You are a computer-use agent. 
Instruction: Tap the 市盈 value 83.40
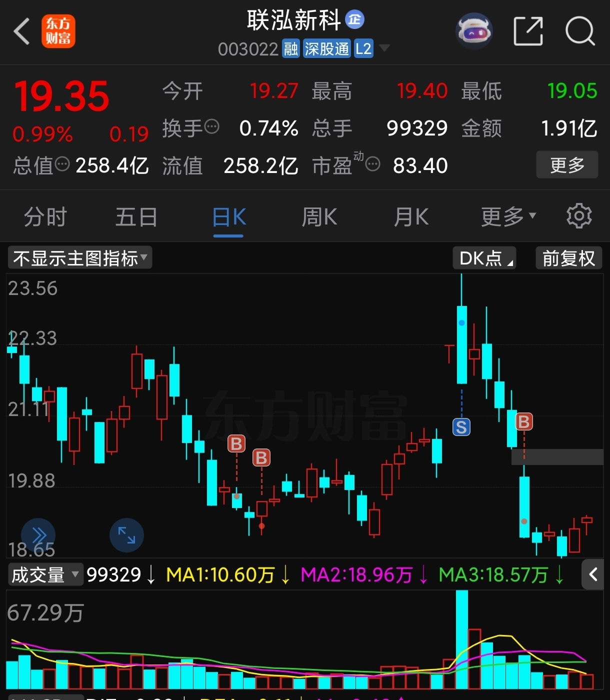click(x=420, y=165)
